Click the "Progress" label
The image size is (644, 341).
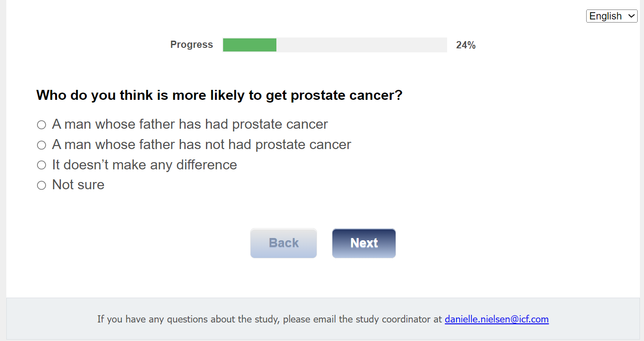(191, 45)
